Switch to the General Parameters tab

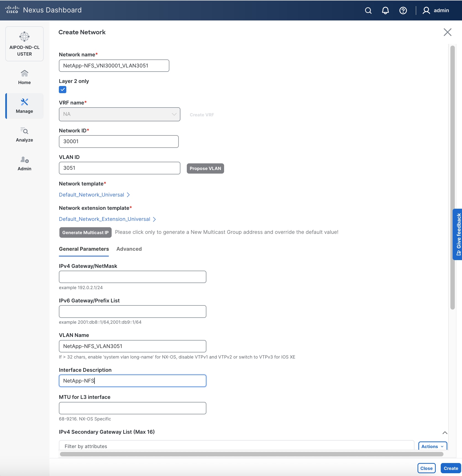pyautogui.click(x=83, y=249)
